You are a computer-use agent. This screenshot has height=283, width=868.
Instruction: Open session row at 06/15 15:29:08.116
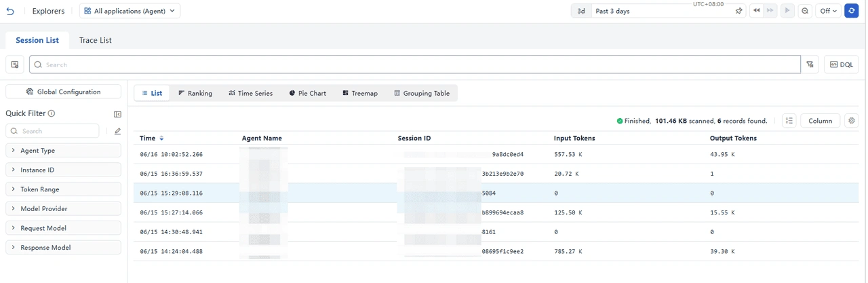point(496,193)
